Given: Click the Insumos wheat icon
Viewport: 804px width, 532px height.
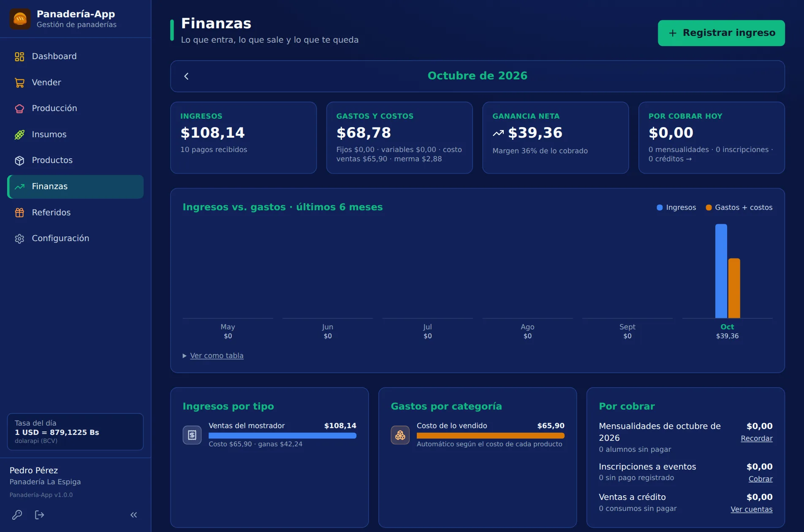Looking at the screenshot, I should coord(19,135).
